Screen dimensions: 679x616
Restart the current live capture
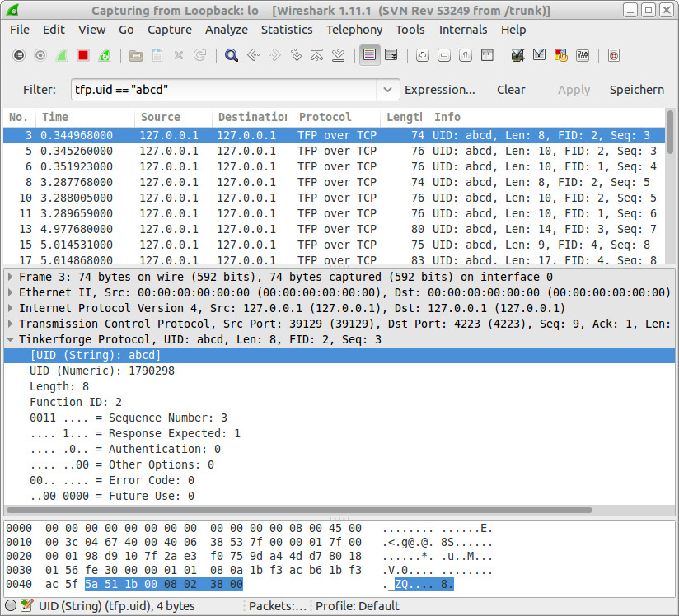[105, 56]
